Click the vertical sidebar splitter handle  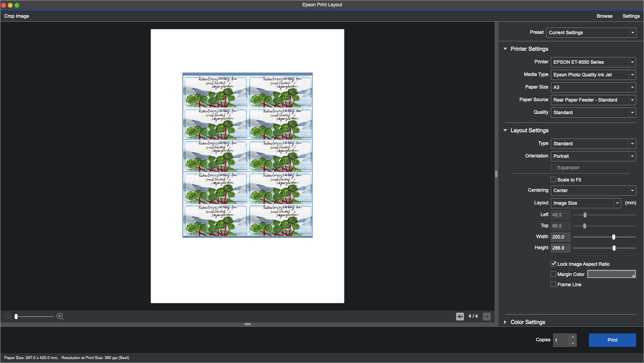pyautogui.click(x=496, y=174)
